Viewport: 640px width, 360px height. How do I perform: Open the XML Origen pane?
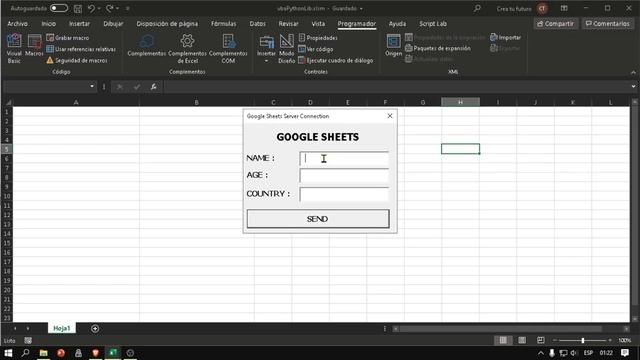(393, 45)
